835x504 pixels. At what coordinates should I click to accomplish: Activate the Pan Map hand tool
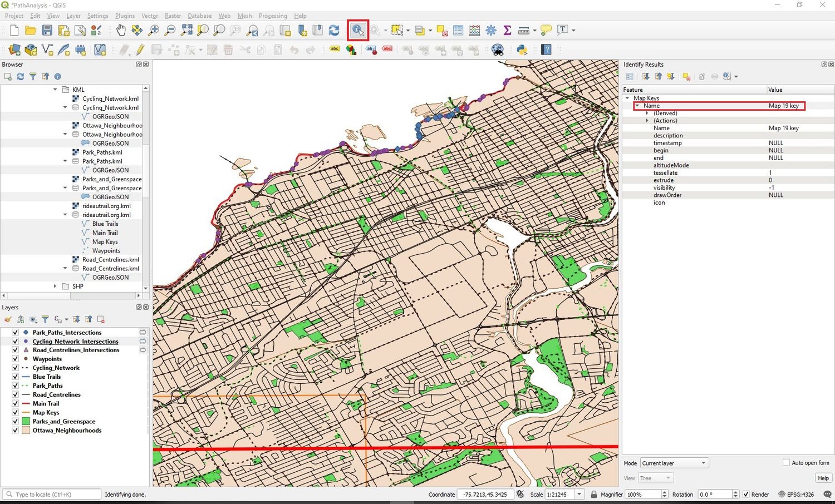120,30
